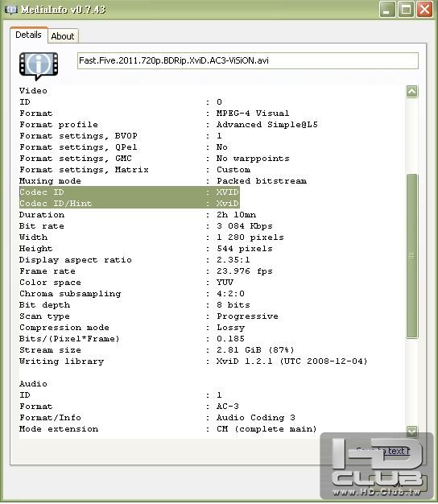Click the 'AC-3' audio format value

228,407
